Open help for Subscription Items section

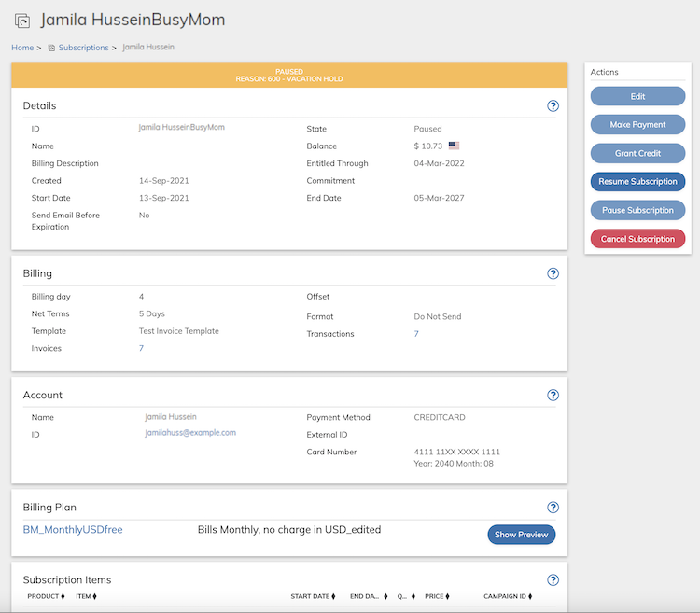pos(553,580)
